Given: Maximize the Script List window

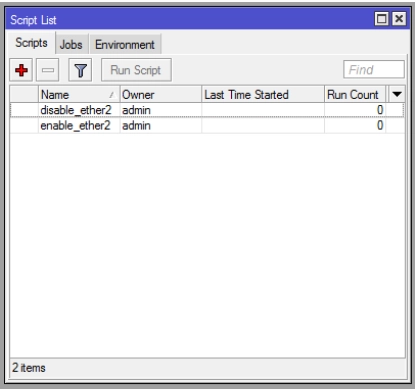Looking at the screenshot, I should tap(381, 19).
